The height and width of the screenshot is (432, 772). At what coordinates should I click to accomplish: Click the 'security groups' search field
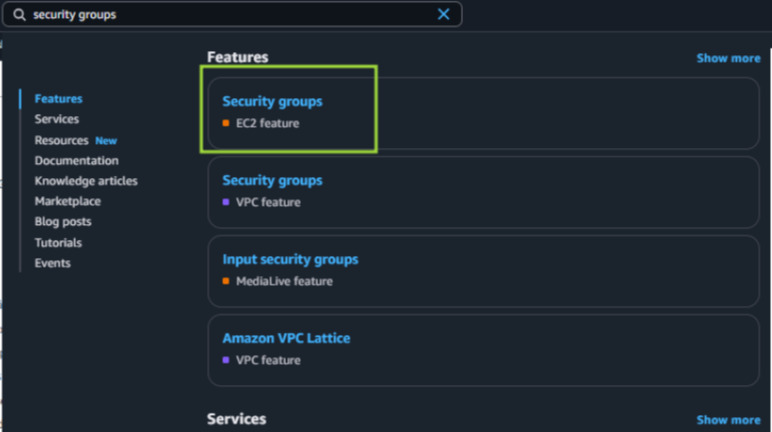pyautogui.click(x=232, y=14)
